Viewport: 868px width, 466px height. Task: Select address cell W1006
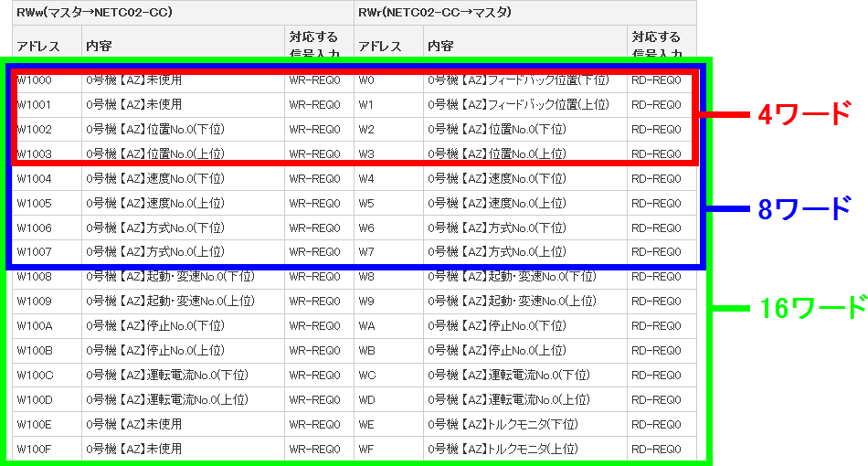tap(47, 228)
